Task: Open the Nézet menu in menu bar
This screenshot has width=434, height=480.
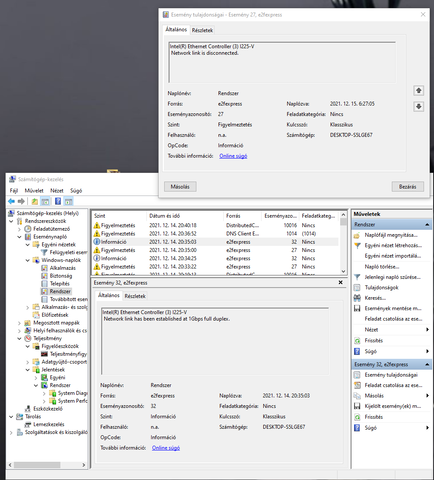Action: pyautogui.click(x=57, y=190)
